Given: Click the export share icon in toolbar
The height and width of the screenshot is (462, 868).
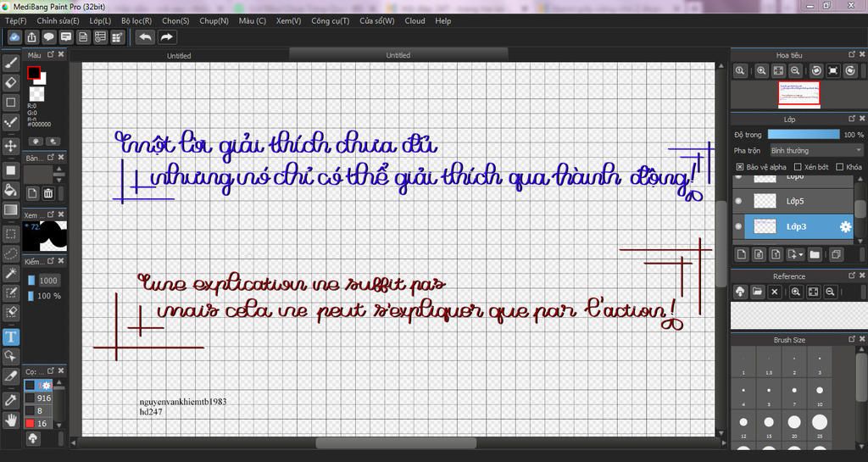Looking at the screenshot, I should (x=31, y=37).
